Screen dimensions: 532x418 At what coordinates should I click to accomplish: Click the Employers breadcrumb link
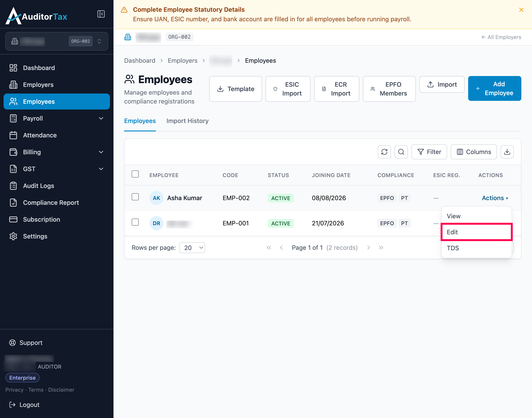click(x=183, y=61)
